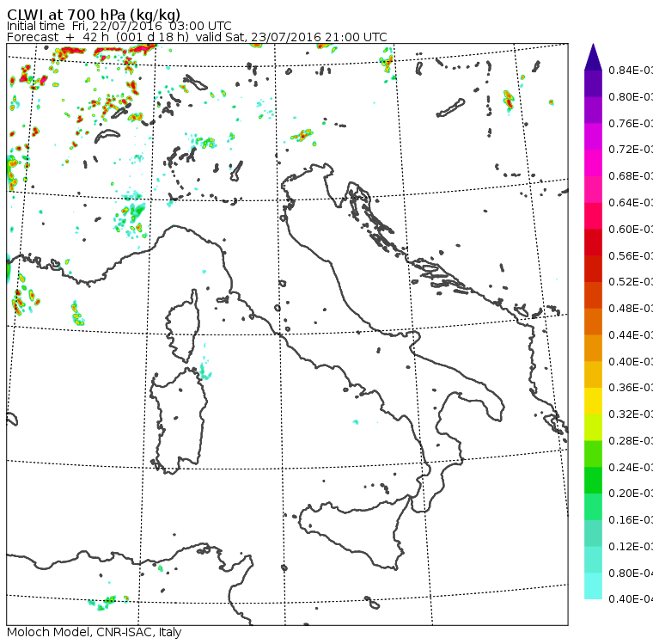Click the 0.84E-03 colorbar label
Image resolution: width=653 pixels, height=644 pixels.
click(631, 70)
